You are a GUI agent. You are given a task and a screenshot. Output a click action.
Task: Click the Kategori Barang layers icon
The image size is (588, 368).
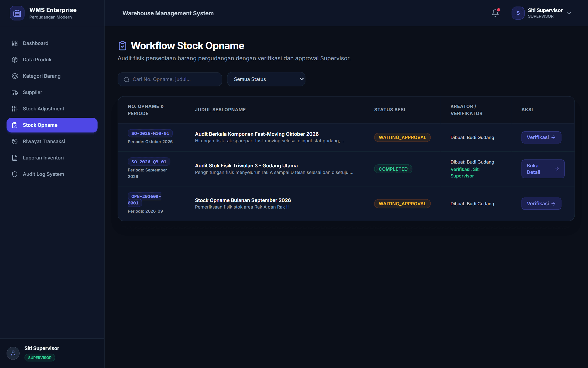coord(15,76)
